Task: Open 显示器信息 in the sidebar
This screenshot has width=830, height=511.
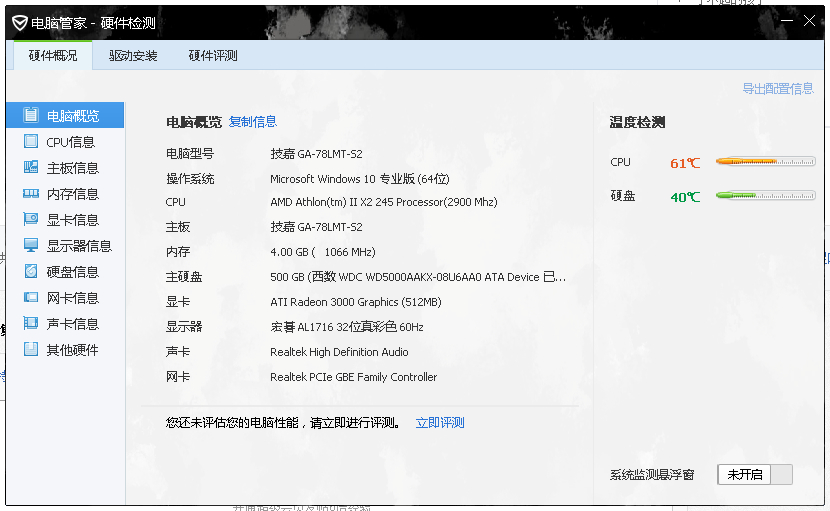Action: click(79, 246)
